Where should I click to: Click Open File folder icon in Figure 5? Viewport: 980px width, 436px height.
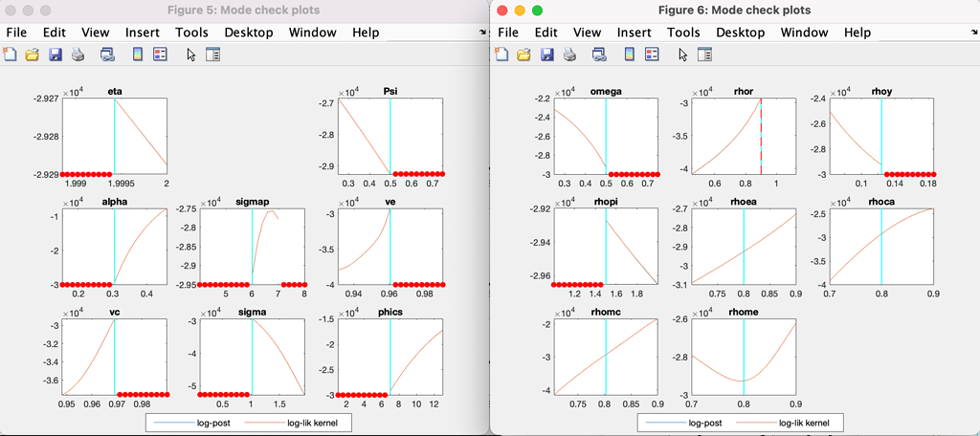33,54
